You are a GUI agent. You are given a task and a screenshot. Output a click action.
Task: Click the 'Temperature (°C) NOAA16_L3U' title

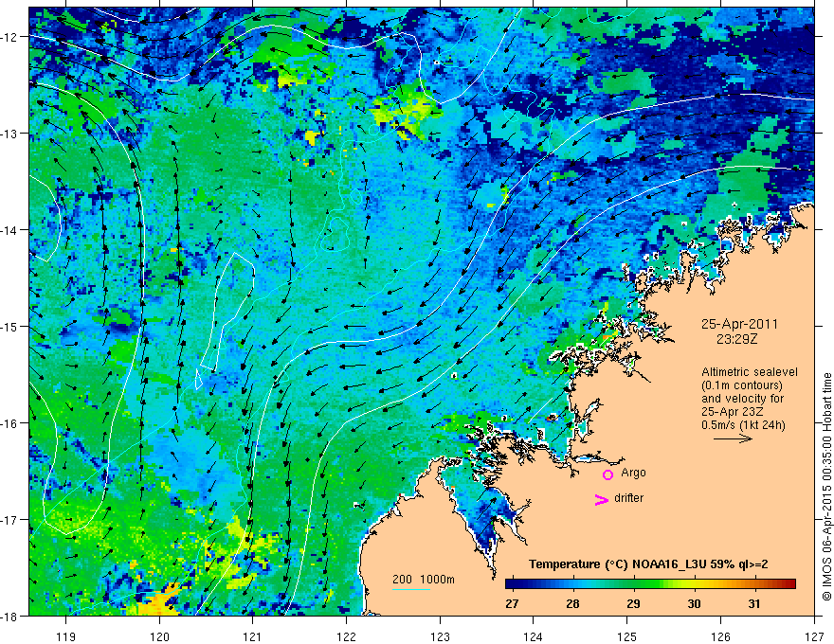click(x=617, y=564)
